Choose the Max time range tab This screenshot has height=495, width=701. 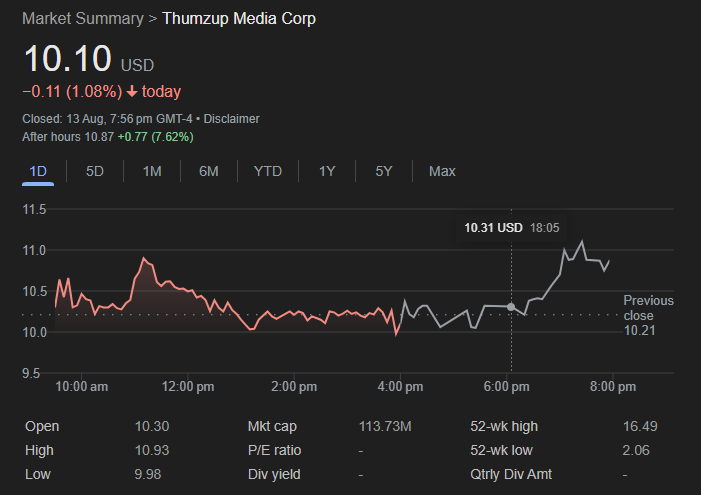pos(442,171)
